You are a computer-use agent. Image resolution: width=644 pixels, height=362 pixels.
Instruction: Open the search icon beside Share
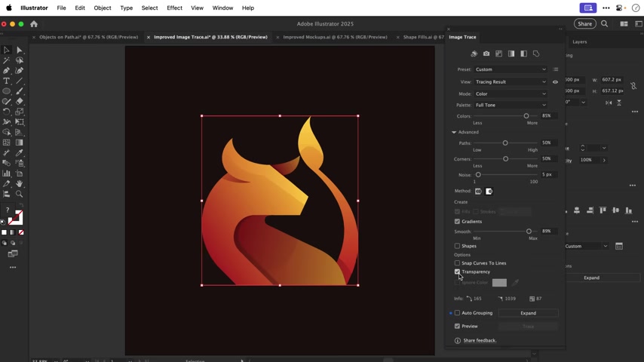point(605,24)
